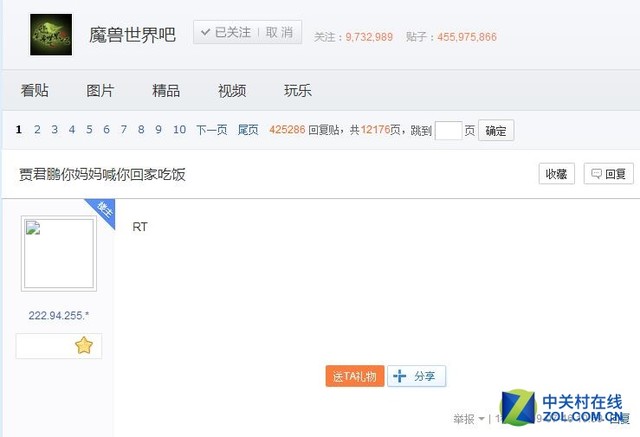Click the 分享 share button
The width and height of the screenshot is (640, 437).
pos(416,376)
